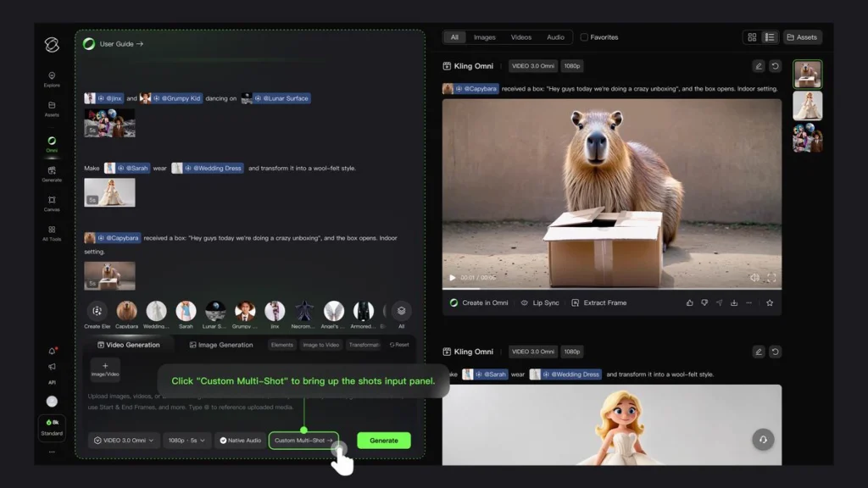The width and height of the screenshot is (868, 488).
Task: Mute the capybara video sound
Action: tap(754, 277)
